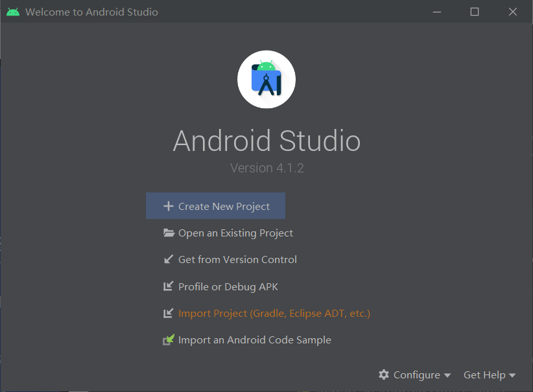Click the chart icon beside Profile or Debug APK
Screen dimensions: 533x392
(x=169, y=286)
